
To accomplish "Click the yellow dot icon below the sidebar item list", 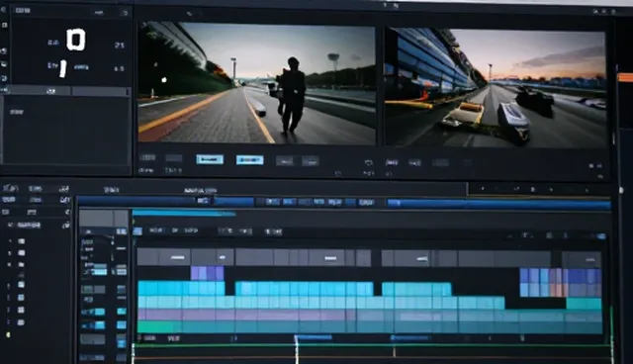I will 8,334.
